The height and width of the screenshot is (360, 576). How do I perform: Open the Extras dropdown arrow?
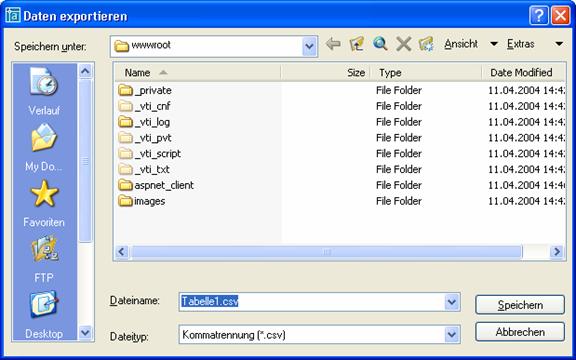click(x=559, y=44)
